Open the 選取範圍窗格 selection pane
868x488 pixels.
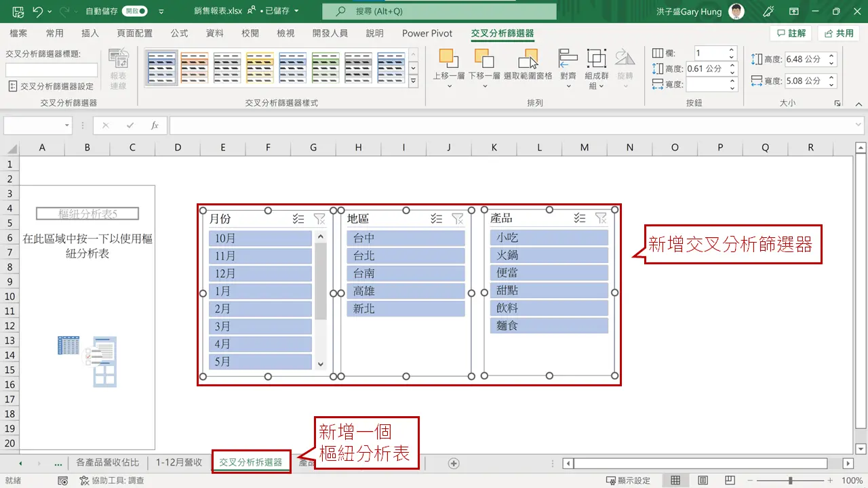point(528,64)
